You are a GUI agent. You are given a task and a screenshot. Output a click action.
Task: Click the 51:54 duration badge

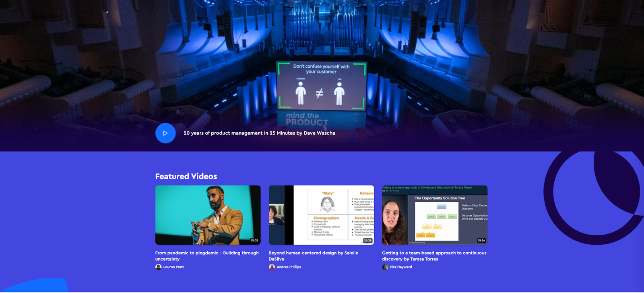point(481,241)
